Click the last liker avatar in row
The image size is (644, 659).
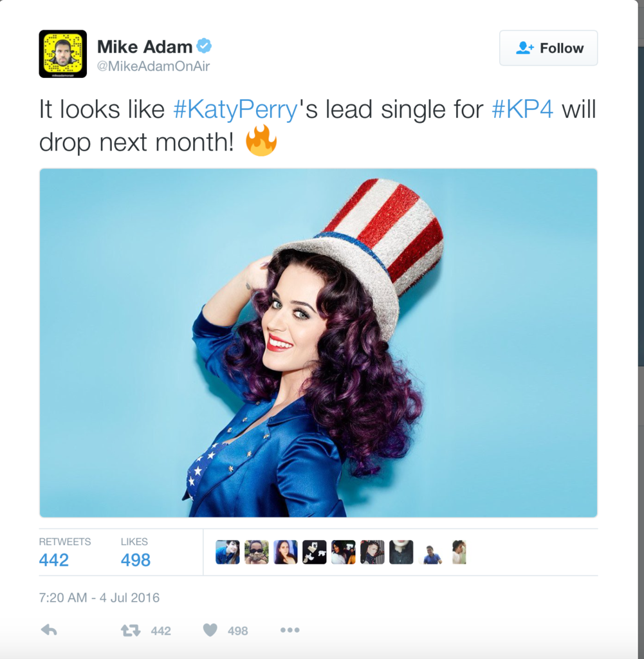click(x=459, y=552)
